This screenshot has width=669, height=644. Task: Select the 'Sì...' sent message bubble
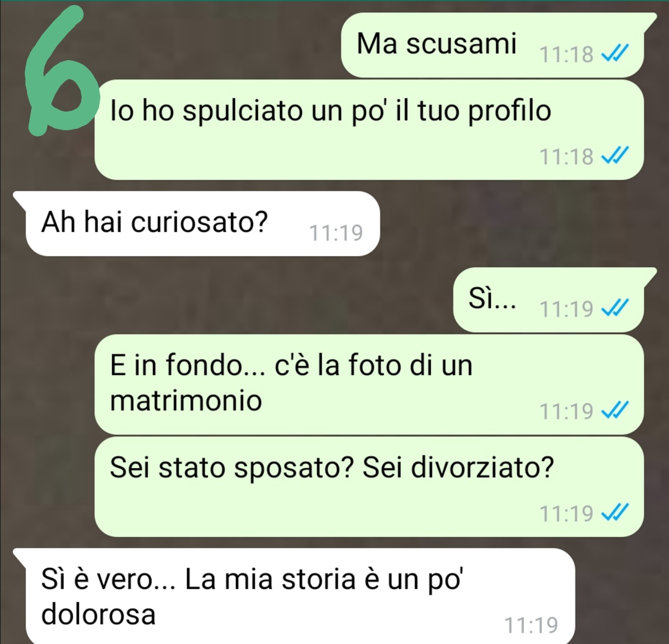pyautogui.click(x=549, y=300)
